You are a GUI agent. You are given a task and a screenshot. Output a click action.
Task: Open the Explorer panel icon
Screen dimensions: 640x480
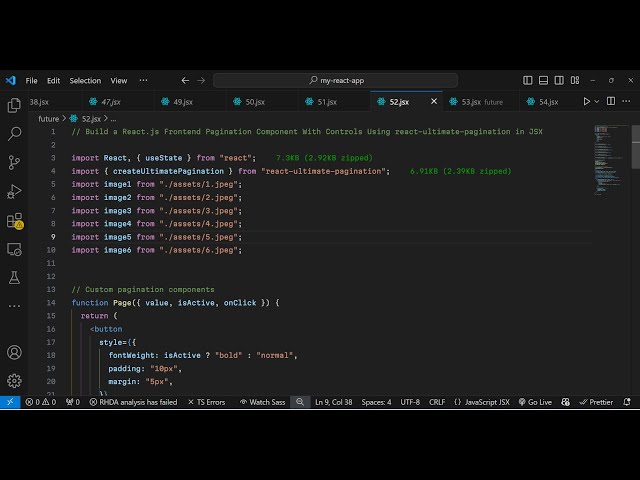coord(14,105)
